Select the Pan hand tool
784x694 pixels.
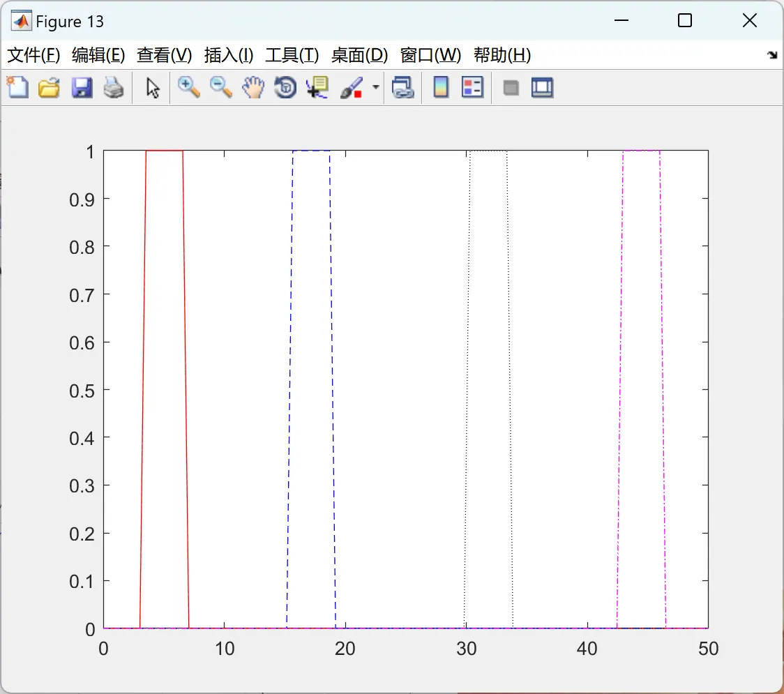click(253, 87)
